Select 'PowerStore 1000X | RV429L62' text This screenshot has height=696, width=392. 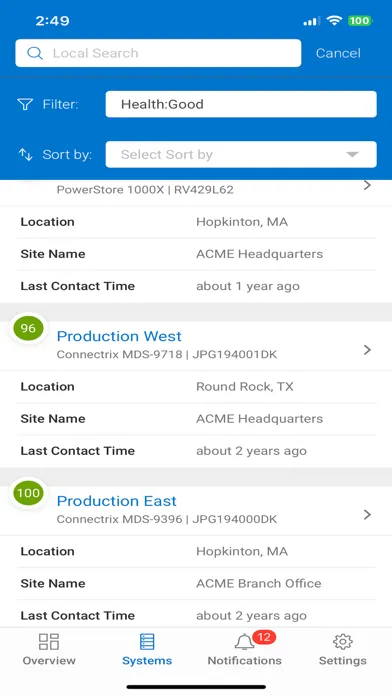[145, 190]
